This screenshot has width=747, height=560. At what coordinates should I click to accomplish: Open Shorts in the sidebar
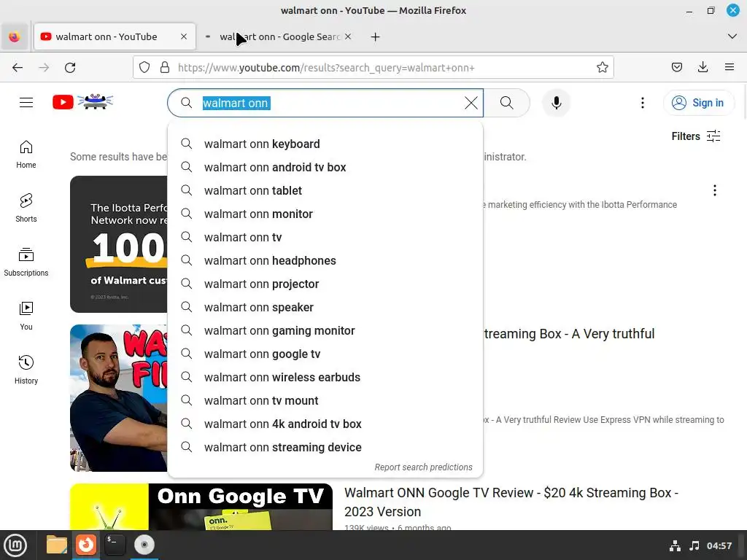[26, 208]
